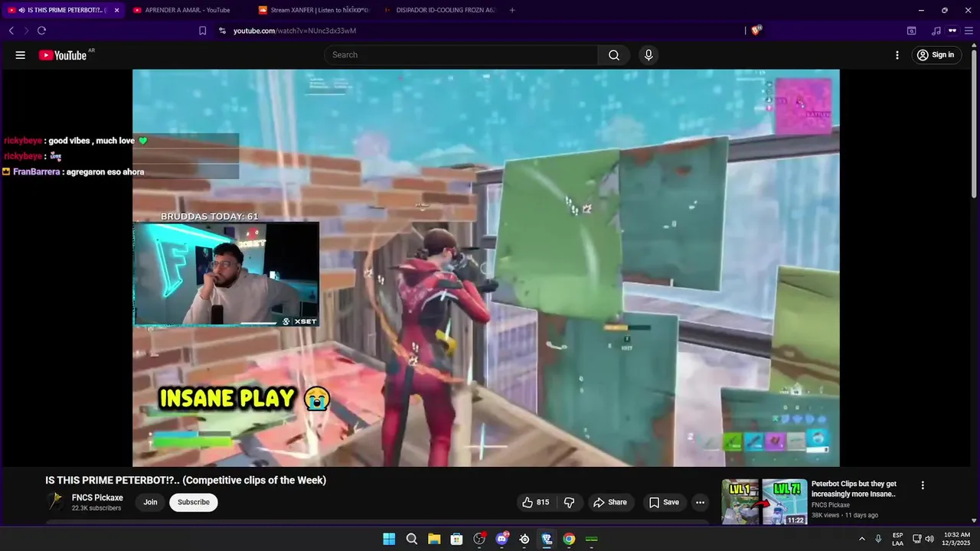View site information icon beside the URL
Image resolution: width=980 pixels, height=551 pixels.
point(222,31)
